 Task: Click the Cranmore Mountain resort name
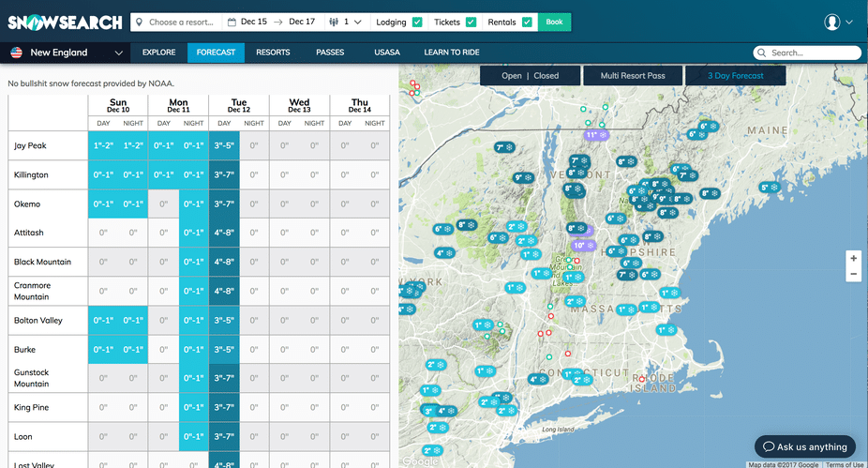(32, 291)
